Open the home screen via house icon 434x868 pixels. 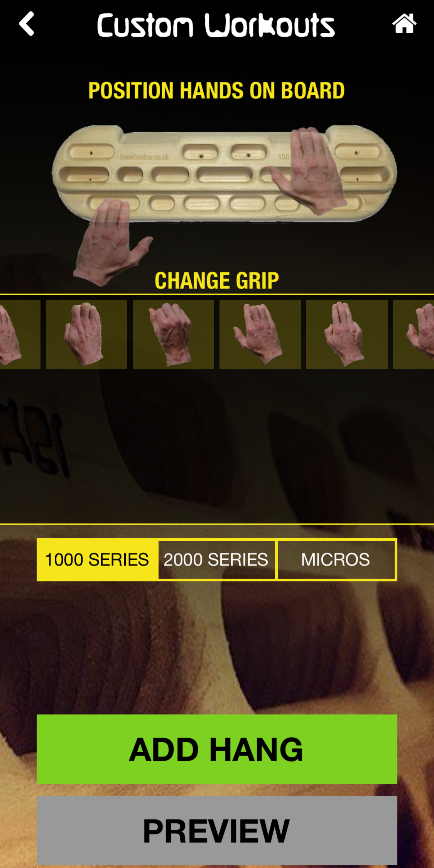pos(404,24)
